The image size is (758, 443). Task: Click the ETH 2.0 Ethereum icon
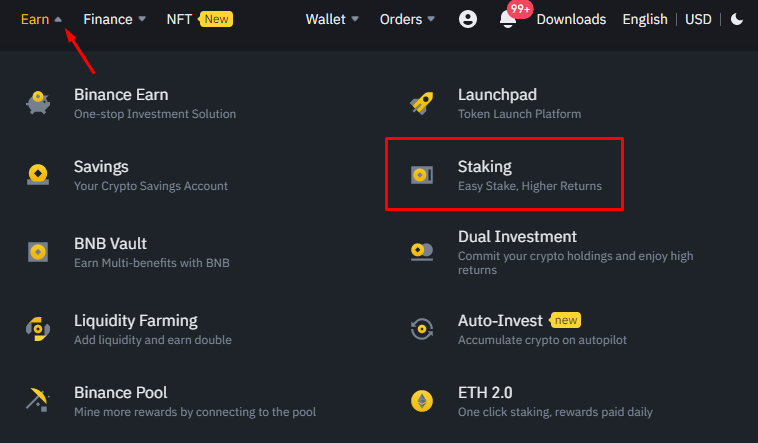422,401
